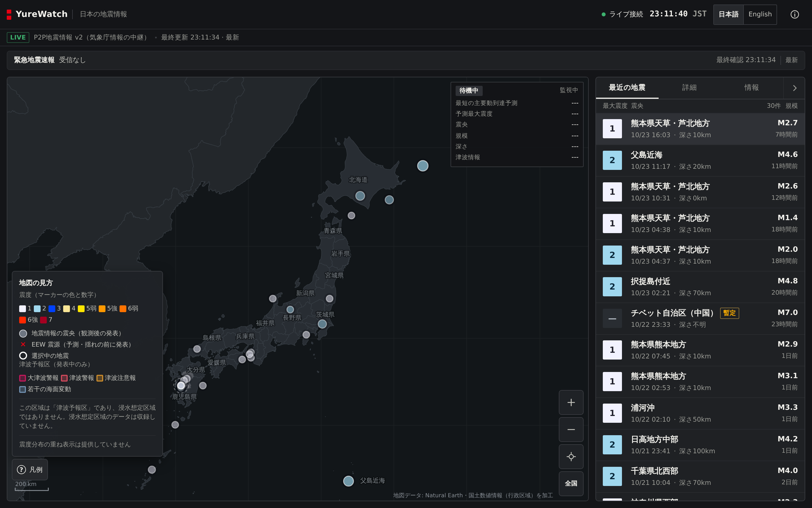Select the 最近の地震 tab
Image resolution: width=812 pixels, height=508 pixels.
tap(627, 88)
